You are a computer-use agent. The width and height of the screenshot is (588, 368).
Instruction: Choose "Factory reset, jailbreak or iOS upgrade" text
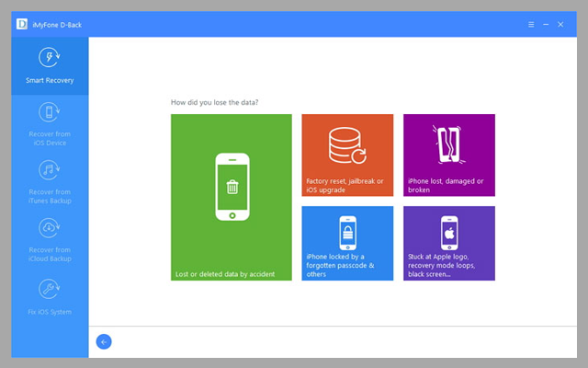coord(345,185)
